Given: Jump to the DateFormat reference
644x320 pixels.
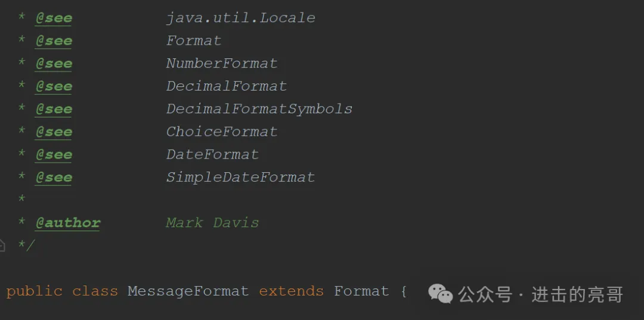Looking at the screenshot, I should click(212, 155).
